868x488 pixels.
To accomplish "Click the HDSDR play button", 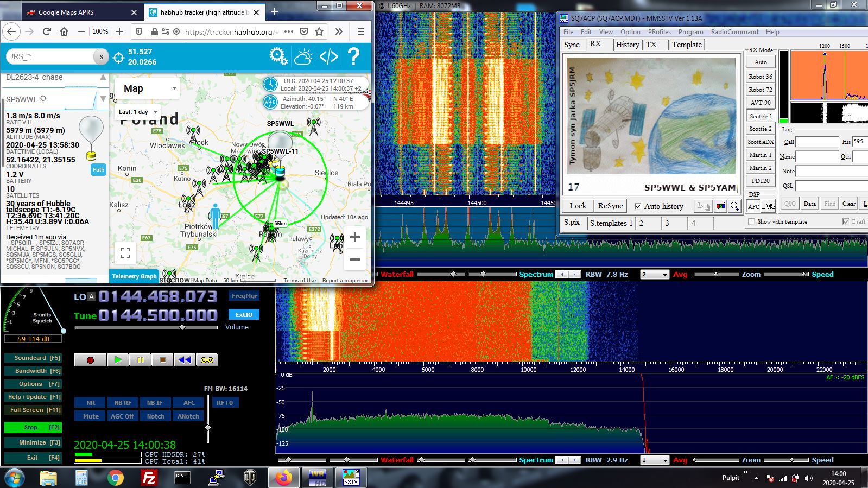I will tap(118, 360).
